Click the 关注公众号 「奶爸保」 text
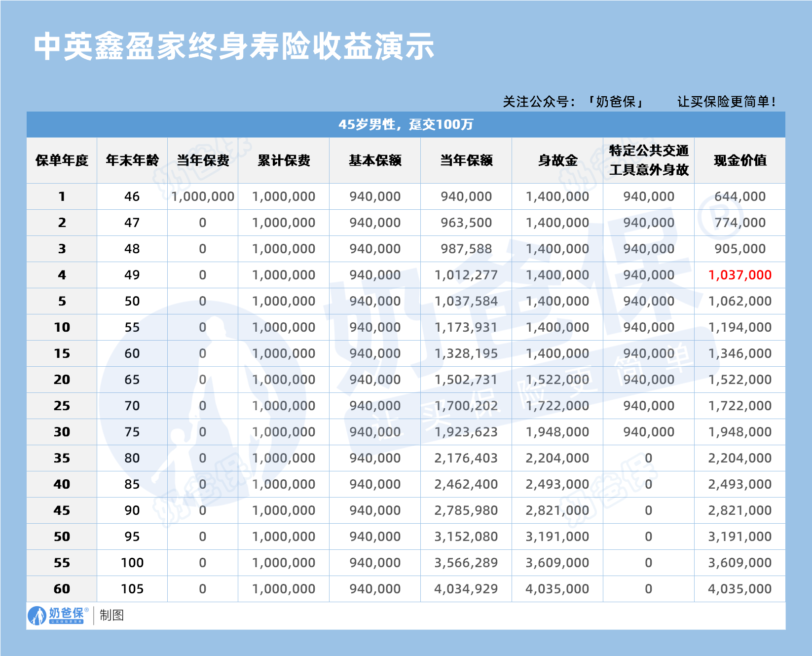The height and width of the screenshot is (656, 812). (574, 102)
